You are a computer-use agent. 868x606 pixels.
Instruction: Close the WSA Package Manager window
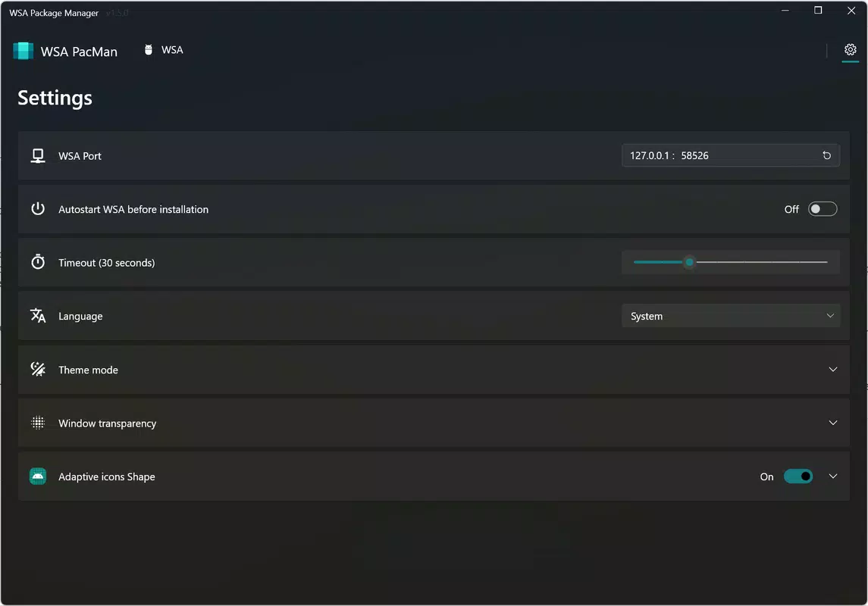(x=851, y=11)
